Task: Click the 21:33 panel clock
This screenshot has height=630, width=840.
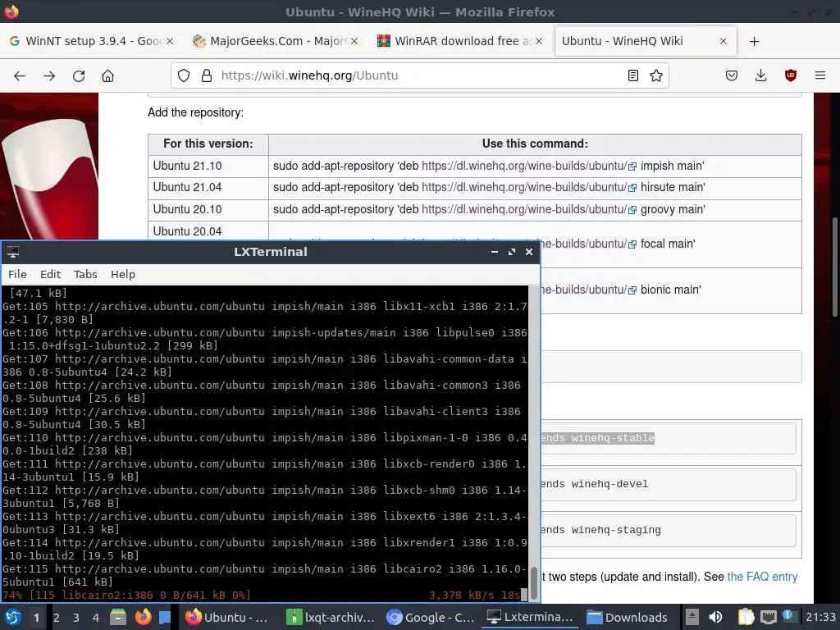Action: pos(820,617)
